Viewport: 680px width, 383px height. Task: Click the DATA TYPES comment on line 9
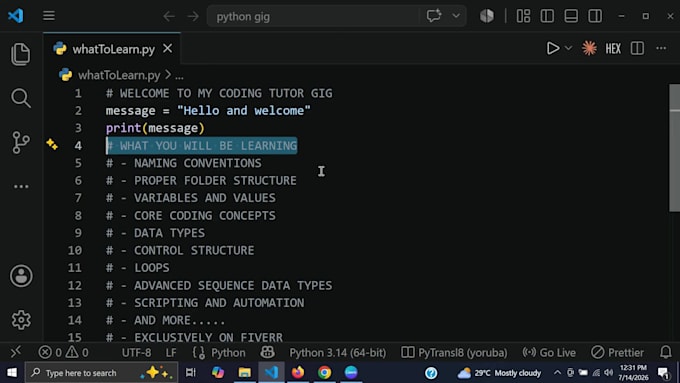(x=155, y=233)
